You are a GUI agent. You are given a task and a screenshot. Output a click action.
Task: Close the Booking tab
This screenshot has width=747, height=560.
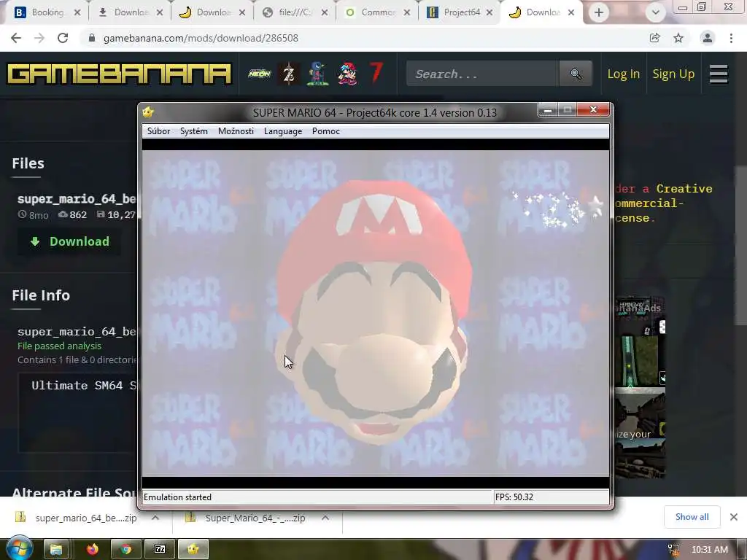(77, 13)
